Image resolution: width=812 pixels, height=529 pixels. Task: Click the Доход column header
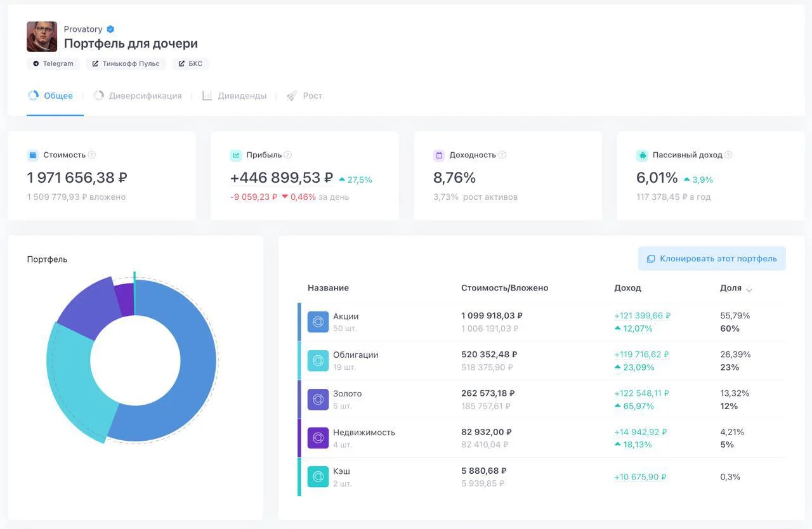pyautogui.click(x=627, y=288)
